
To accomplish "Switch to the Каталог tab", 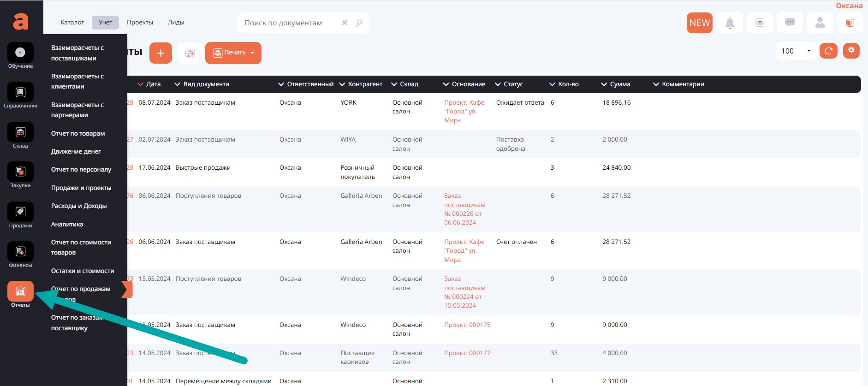I will click(72, 23).
